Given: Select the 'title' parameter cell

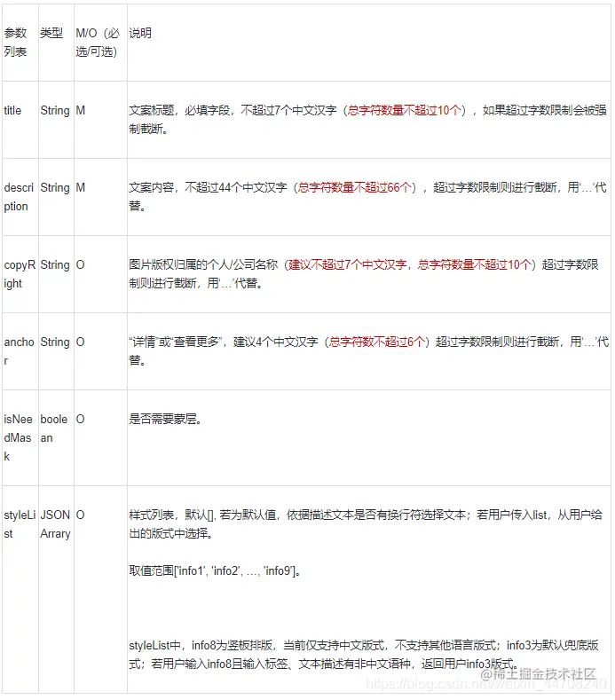Looking at the screenshot, I should pyautogui.click(x=20, y=120).
